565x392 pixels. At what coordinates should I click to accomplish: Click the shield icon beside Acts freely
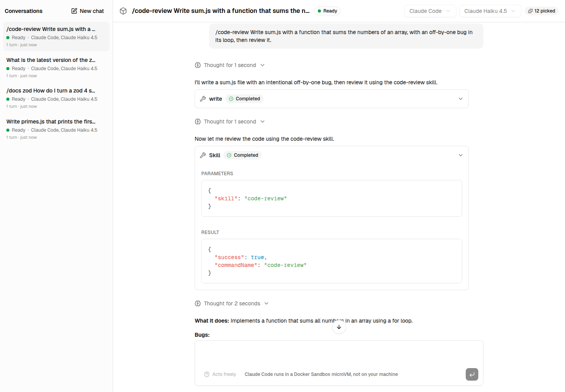coord(207,374)
